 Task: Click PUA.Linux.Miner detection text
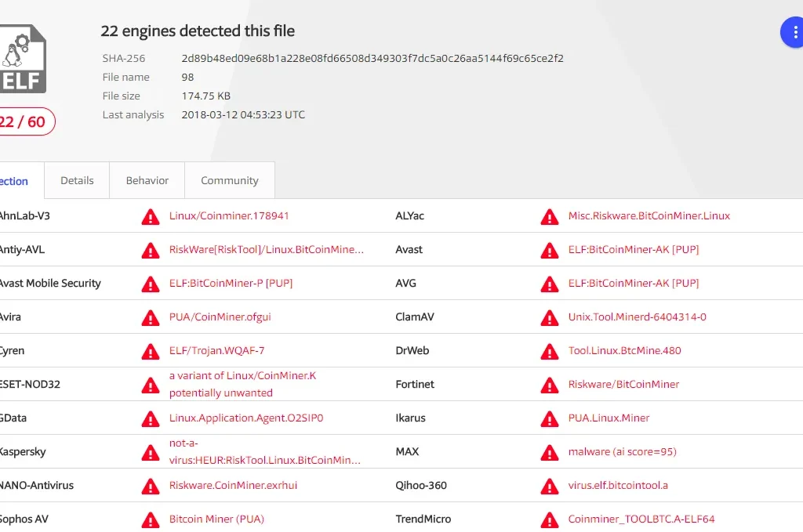[609, 418]
